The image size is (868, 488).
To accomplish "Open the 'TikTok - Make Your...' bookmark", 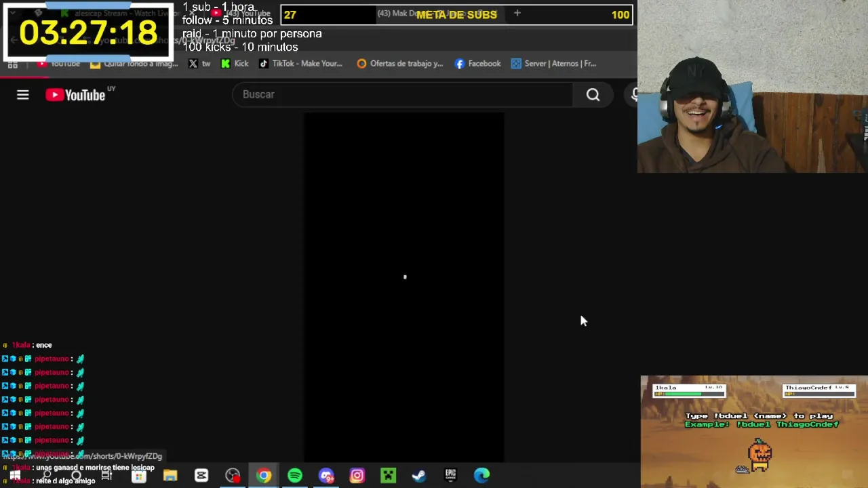I will pos(300,64).
